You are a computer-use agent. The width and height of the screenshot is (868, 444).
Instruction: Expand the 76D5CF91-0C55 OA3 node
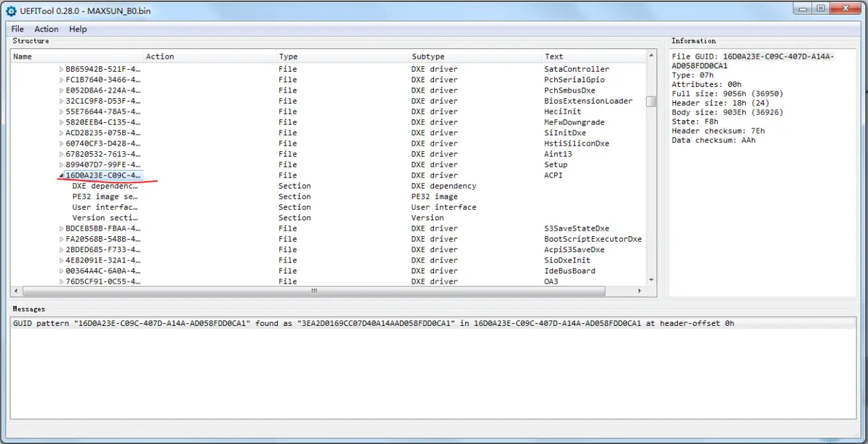click(x=61, y=282)
